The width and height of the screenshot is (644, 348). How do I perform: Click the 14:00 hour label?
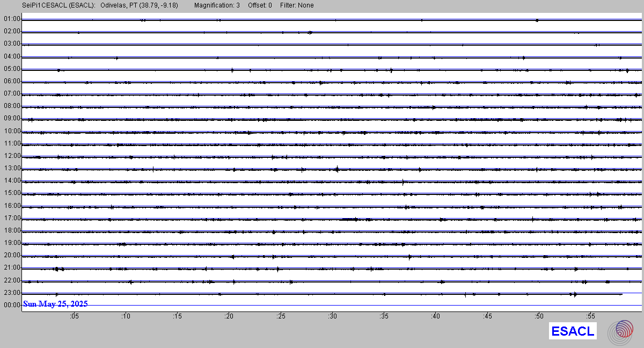pyautogui.click(x=12, y=180)
